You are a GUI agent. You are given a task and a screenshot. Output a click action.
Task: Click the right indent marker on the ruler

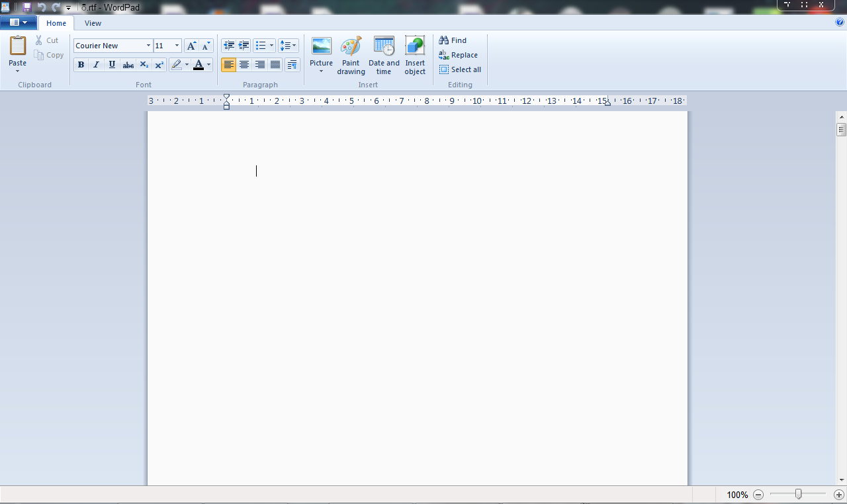pos(607,103)
